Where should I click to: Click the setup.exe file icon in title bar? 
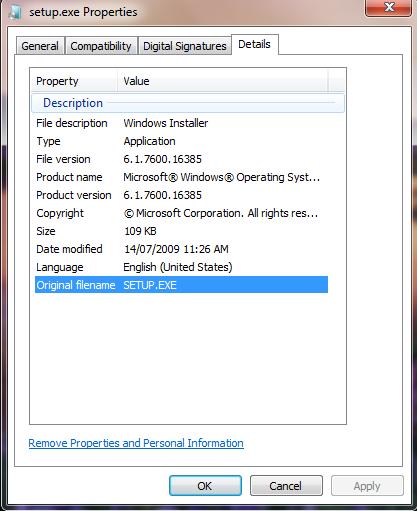[15, 12]
